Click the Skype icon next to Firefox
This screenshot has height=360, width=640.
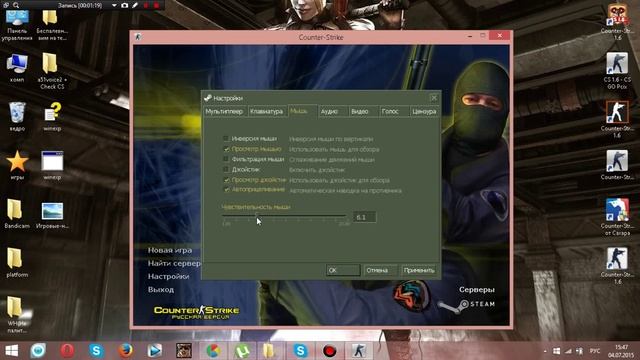pos(96,351)
